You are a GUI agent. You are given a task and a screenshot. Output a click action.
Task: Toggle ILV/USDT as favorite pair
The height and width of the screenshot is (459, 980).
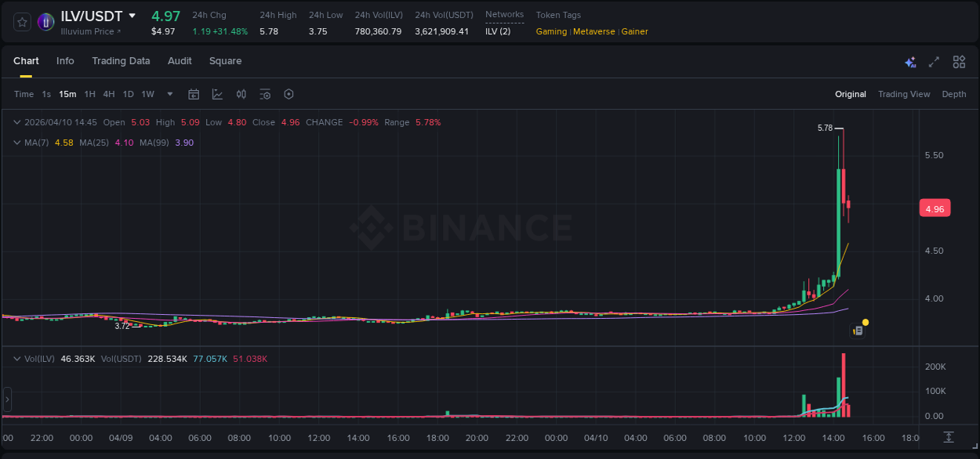[x=21, y=22]
